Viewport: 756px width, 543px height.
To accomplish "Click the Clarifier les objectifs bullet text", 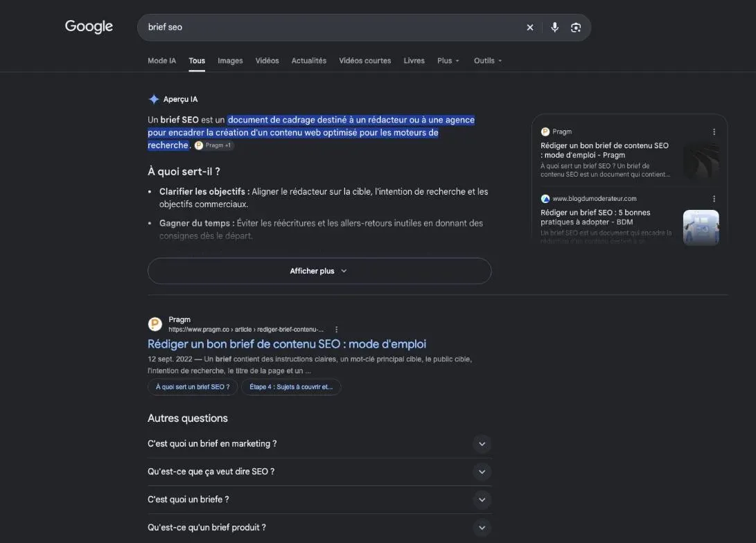I will (324, 198).
